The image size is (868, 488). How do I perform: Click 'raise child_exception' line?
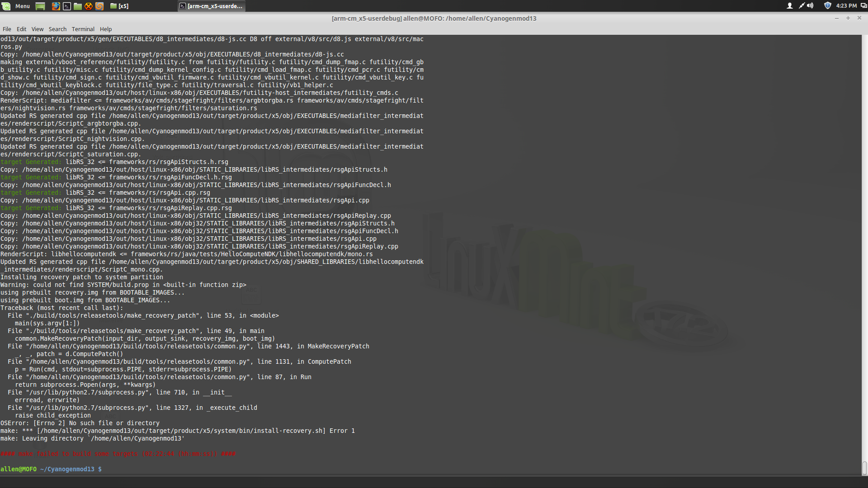coord(53,415)
